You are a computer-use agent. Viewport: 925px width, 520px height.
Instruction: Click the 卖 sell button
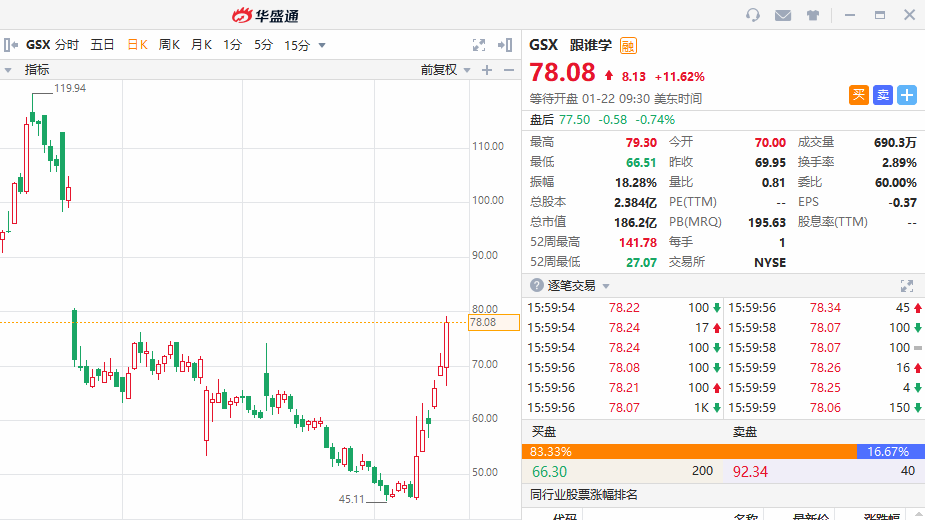(883, 95)
